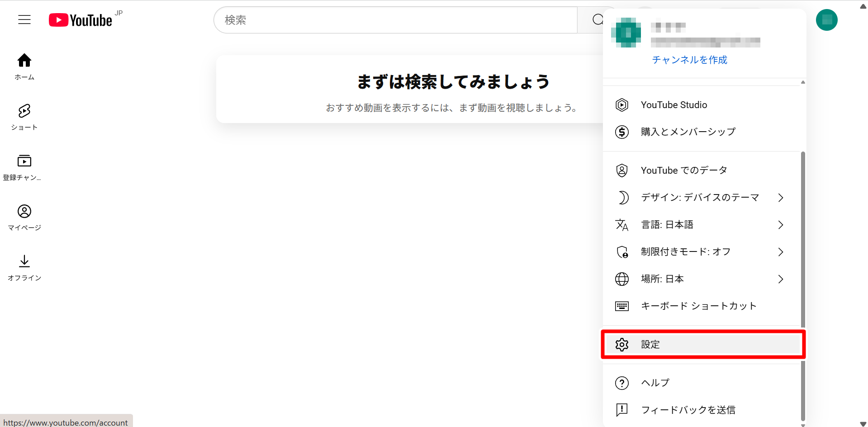Viewport: 868px width, 427px height.
Task: Expand restricted mode (制限付きモード) option
Action: coord(700,252)
